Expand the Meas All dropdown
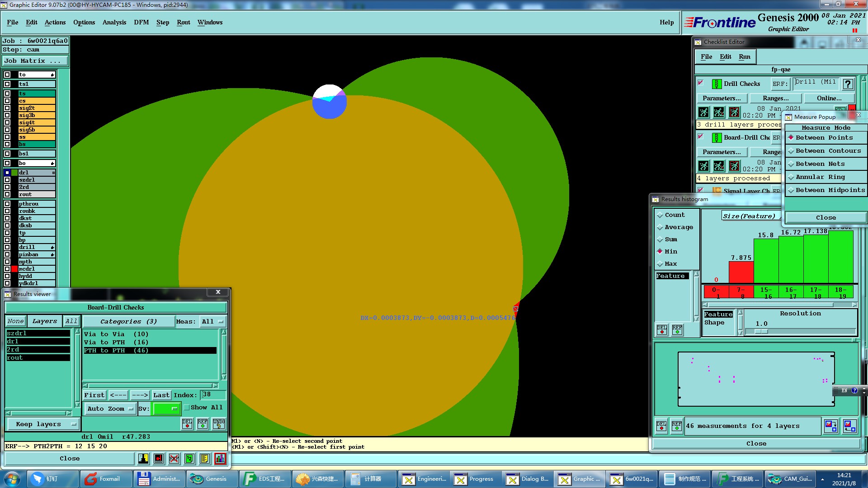 (212, 322)
